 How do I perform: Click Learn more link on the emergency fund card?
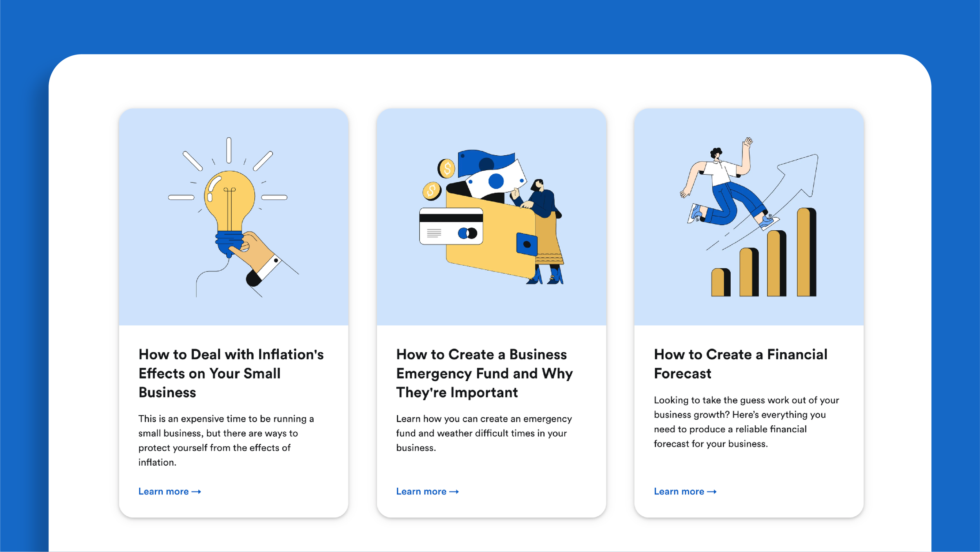click(421, 492)
